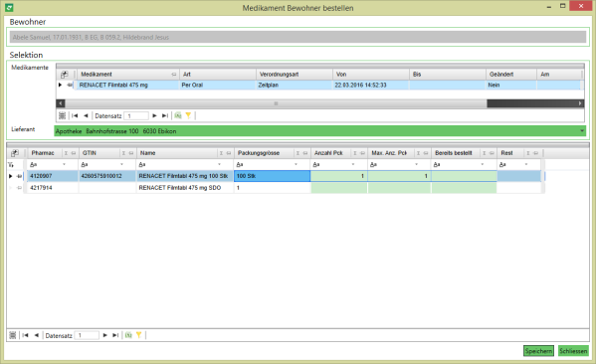Viewport: 596px width, 364px height.
Task: Sort by the Art column header
Action: click(x=218, y=75)
